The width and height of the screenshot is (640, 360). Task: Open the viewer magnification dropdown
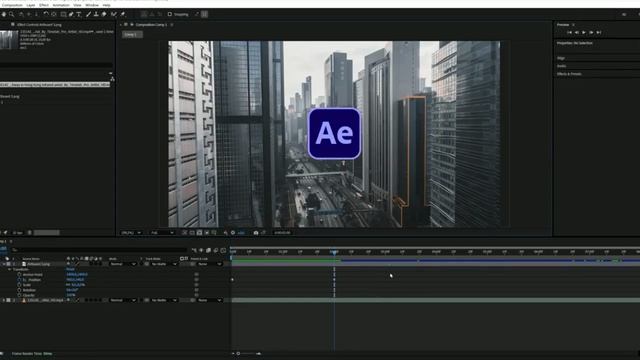tap(131, 233)
